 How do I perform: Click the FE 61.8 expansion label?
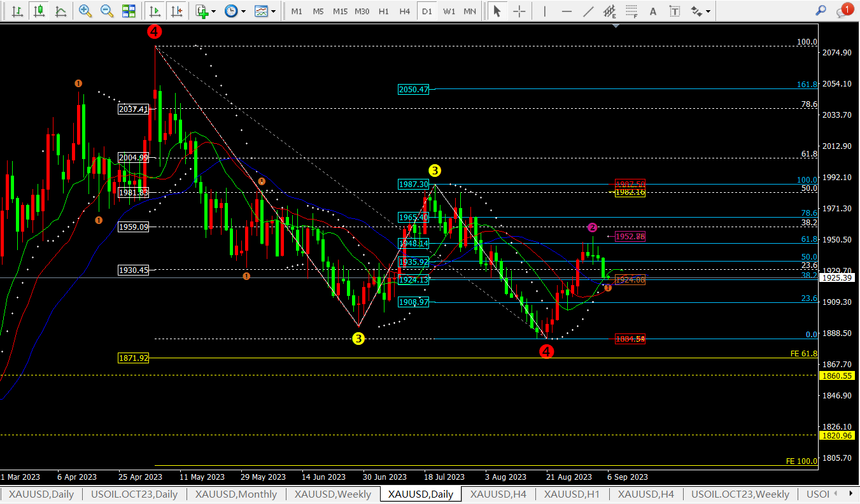pos(804,353)
